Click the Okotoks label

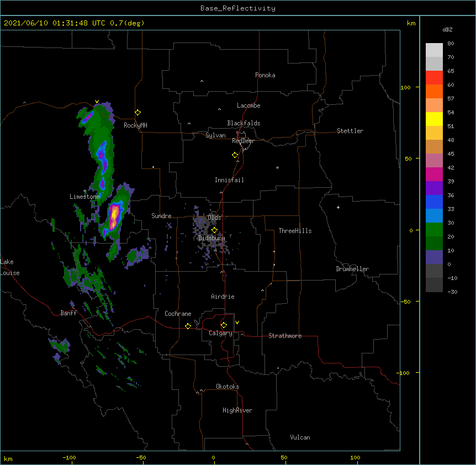coord(228,387)
